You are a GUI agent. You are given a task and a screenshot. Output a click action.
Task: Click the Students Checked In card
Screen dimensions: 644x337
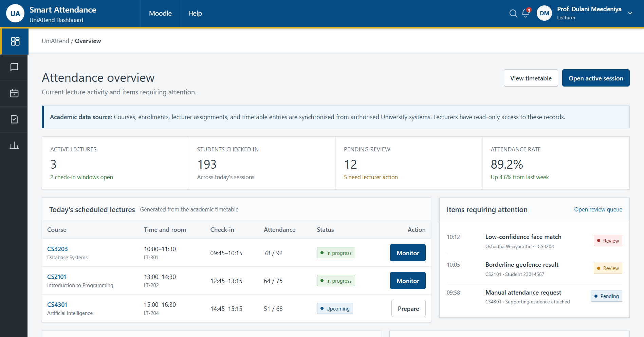tap(262, 163)
